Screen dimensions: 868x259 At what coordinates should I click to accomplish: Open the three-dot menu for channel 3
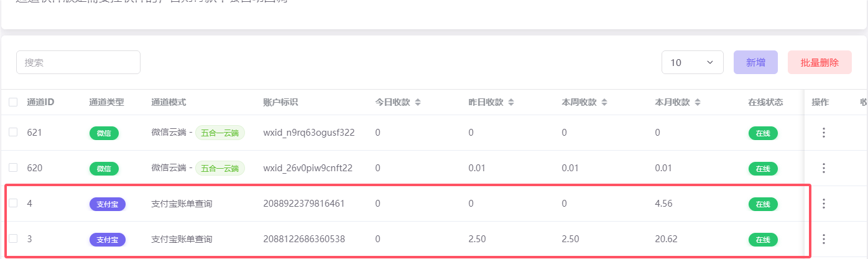tap(824, 239)
